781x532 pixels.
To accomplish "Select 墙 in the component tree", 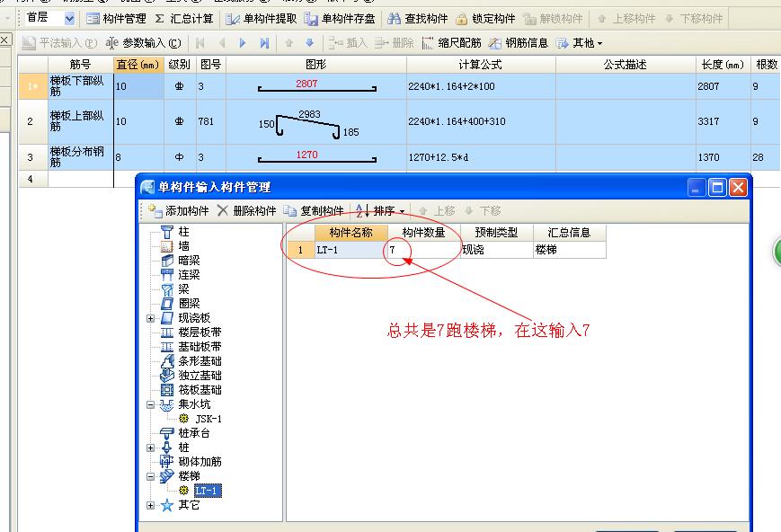I will (184, 246).
